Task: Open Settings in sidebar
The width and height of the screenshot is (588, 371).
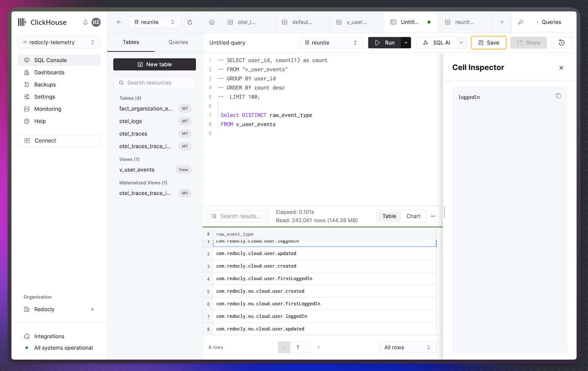Action: pyautogui.click(x=59, y=97)
